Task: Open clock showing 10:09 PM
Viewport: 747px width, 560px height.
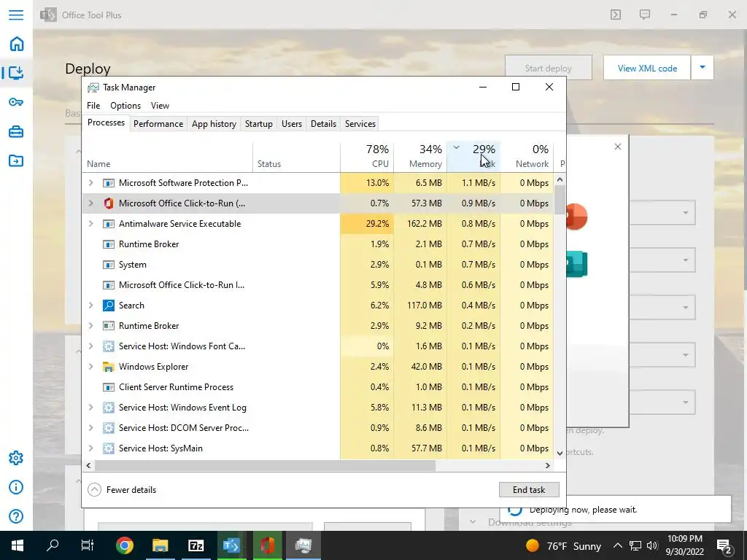Action: pyautogui.click(x=684, y=545)
